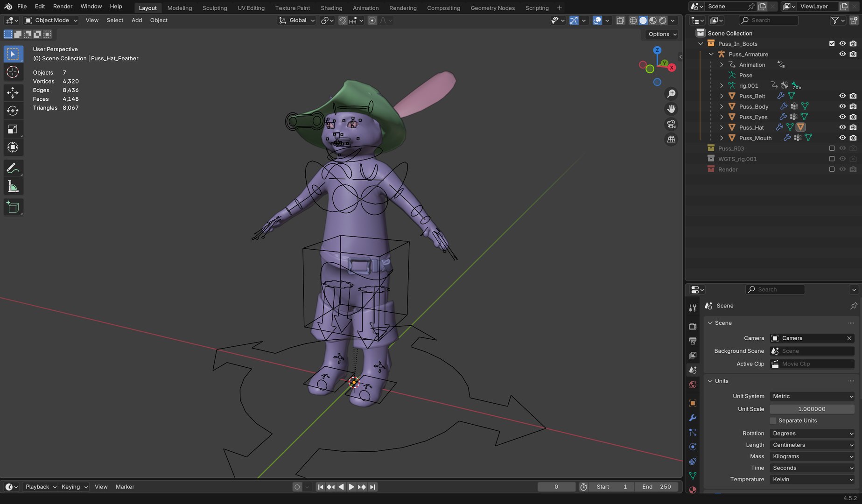862x504 pixels.
Task: Disable Puss_Armature render camera icon
Action: [853, 54]
